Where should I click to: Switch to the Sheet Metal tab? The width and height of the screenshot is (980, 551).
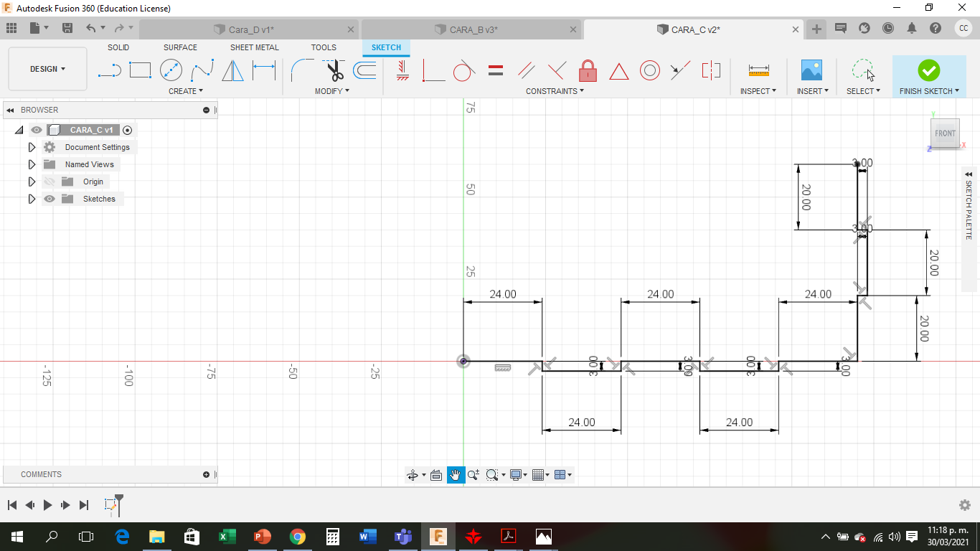255,47
